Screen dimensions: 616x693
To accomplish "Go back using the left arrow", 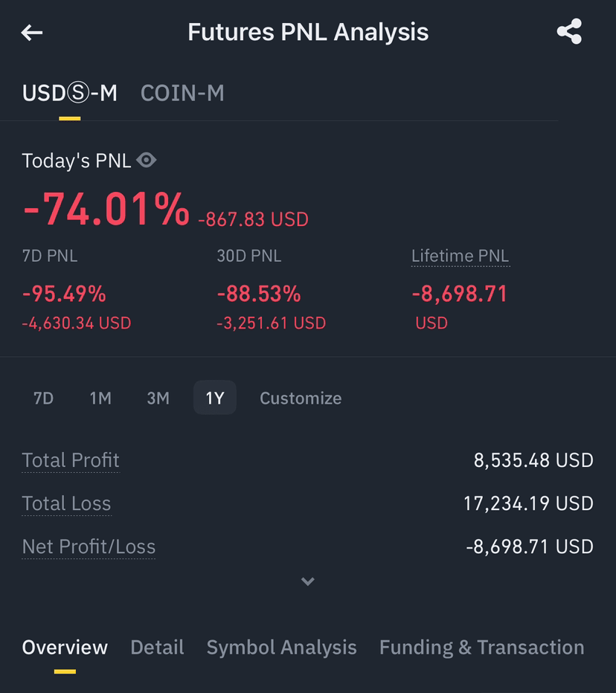I will (32, 32).
